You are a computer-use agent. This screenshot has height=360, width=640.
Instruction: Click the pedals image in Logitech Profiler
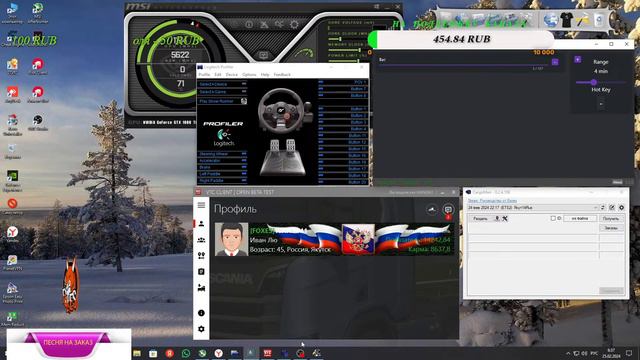tap(282, 158)
